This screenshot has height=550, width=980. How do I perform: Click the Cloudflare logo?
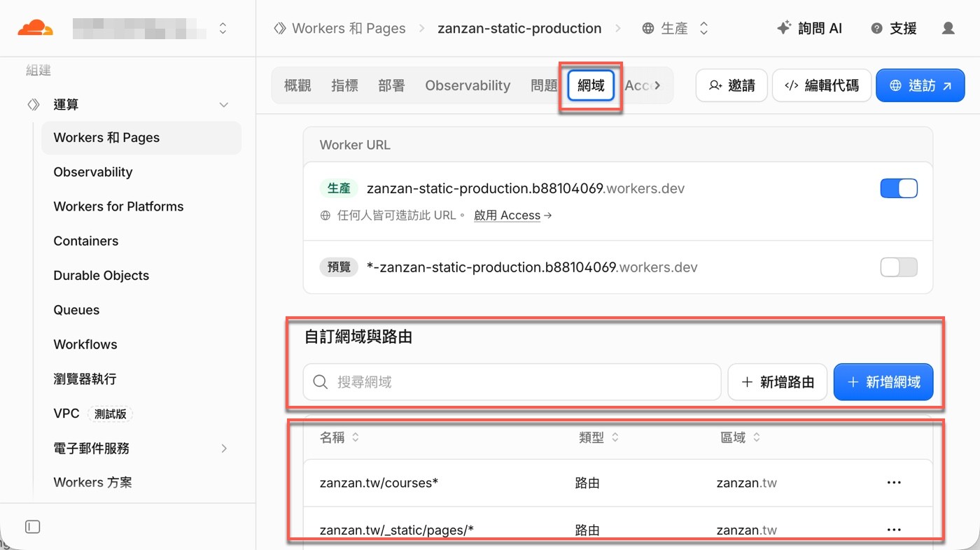coord(35,28)
